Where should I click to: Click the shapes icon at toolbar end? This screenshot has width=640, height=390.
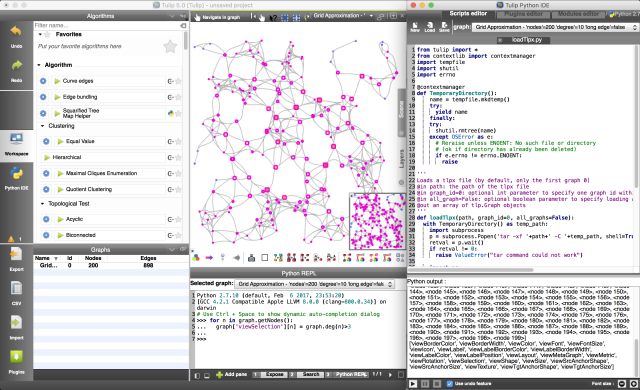[400, 257]
